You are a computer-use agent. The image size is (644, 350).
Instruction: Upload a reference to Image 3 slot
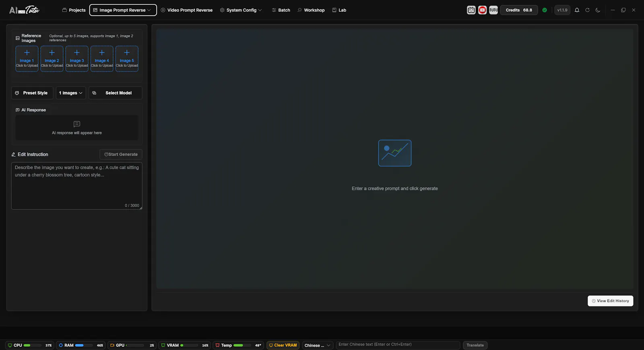[x=77, y=59]
